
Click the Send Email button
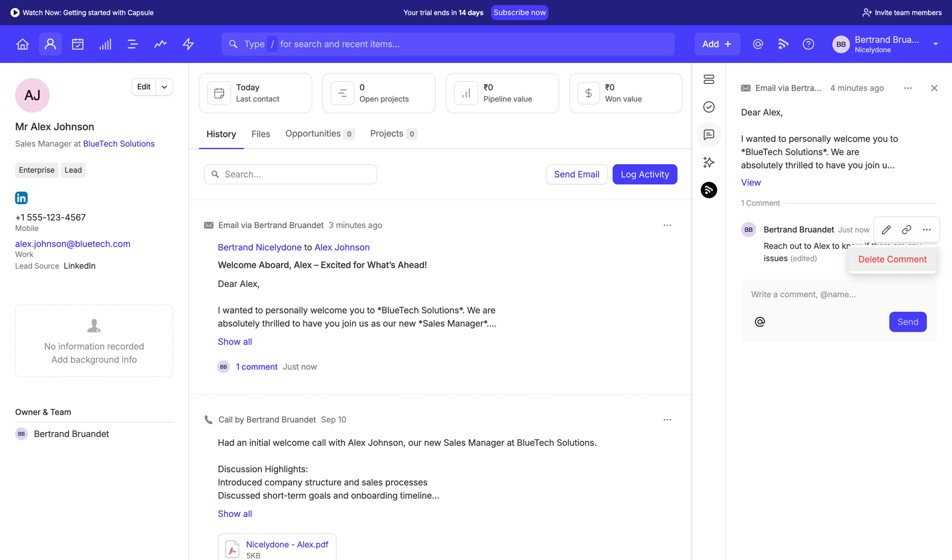[576, 174]
